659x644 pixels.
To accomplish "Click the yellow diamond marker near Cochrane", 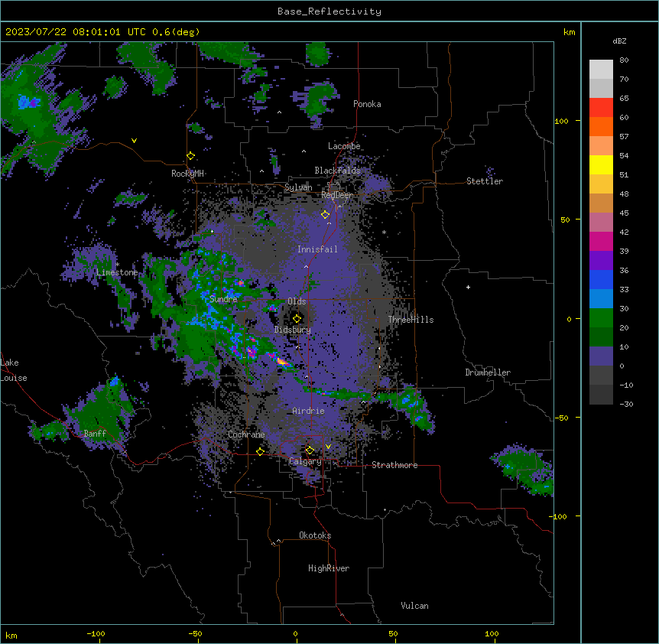I will click(260, 451).
